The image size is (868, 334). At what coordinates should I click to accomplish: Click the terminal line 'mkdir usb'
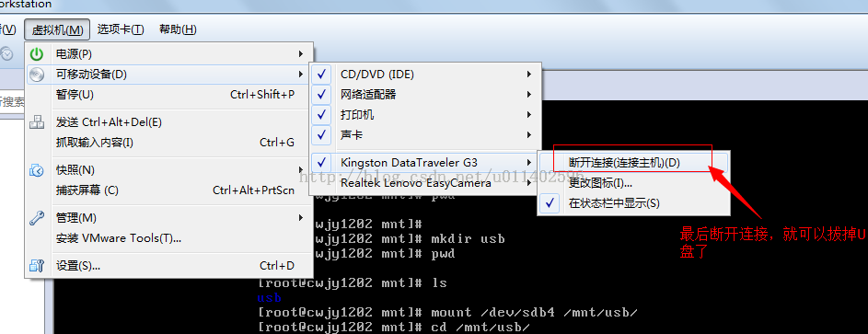(x=469, y=239)
